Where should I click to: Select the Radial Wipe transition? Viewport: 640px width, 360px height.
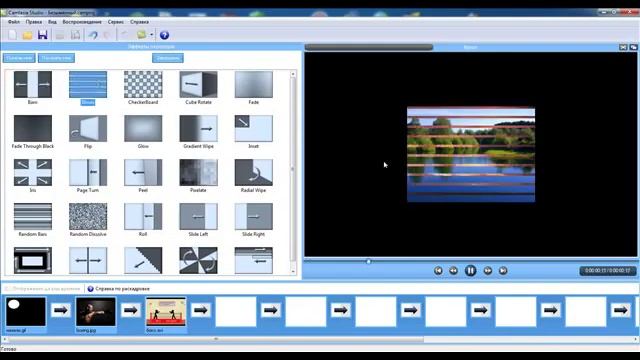coord(253,173)
